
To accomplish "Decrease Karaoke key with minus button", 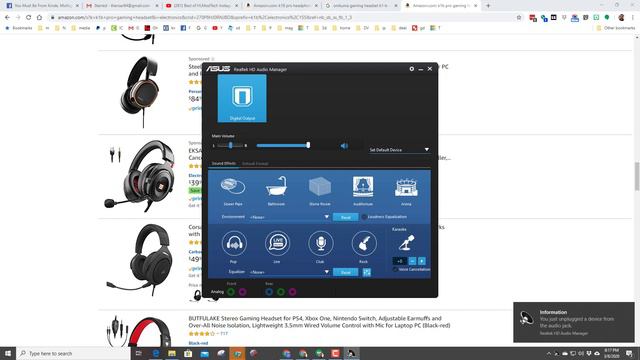I will [412, 261].
